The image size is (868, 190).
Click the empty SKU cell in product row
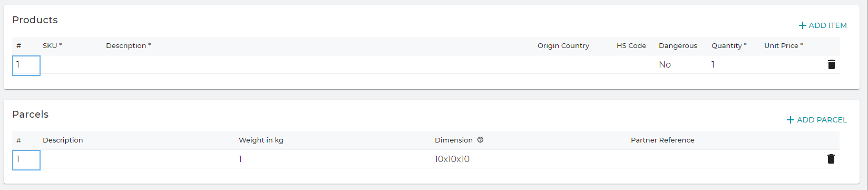pos(70,64)
